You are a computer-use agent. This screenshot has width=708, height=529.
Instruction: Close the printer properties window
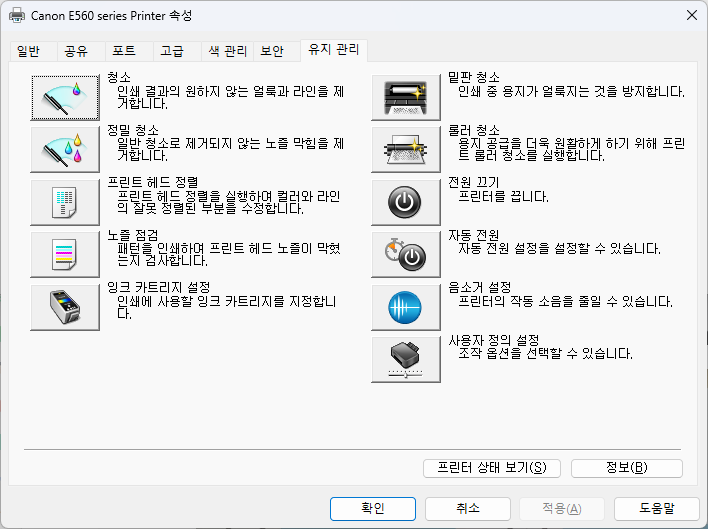[692, 15]
